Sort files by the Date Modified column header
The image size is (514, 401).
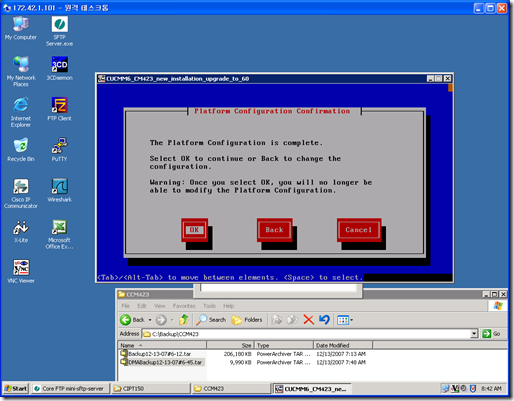pyautogui.click(x=343, y=345)
